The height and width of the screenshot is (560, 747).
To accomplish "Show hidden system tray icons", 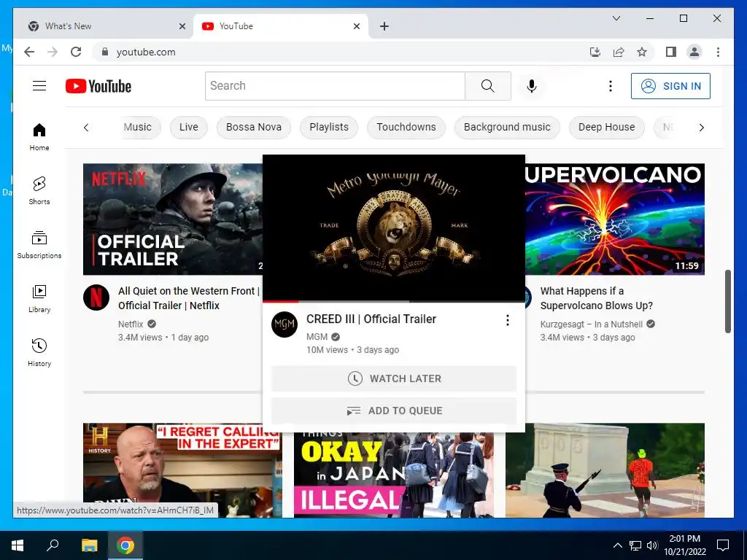I will (617, 545).
